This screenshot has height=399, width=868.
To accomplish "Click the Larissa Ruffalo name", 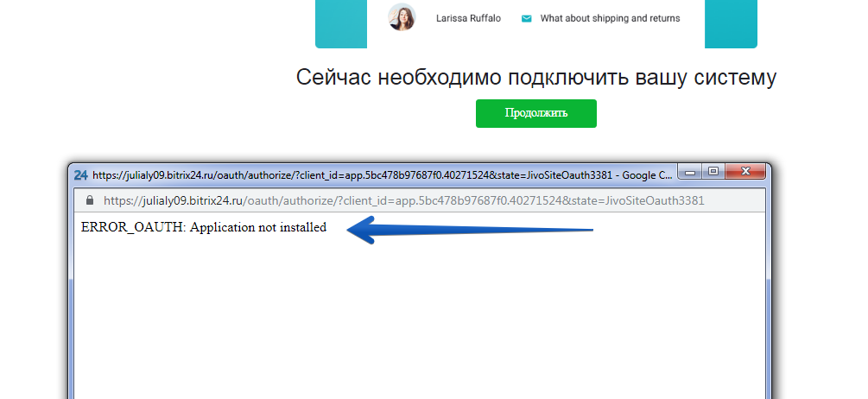I will click(x=468, y=18).
